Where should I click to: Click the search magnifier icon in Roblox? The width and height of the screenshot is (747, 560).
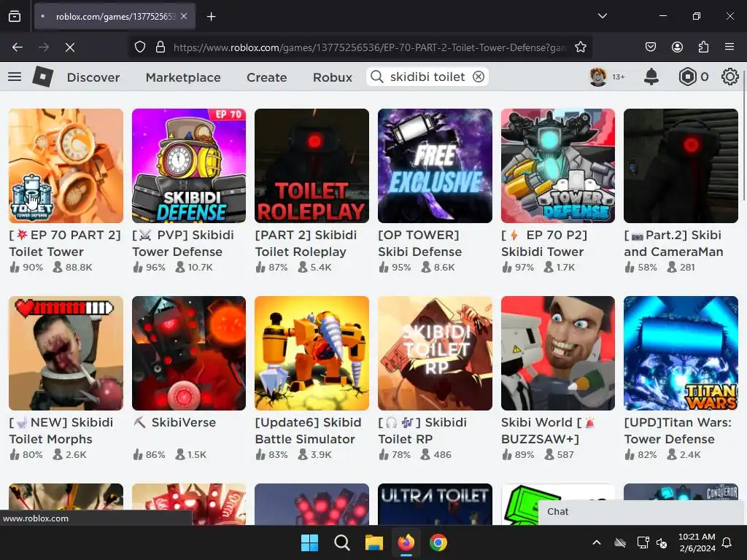tap(377, 77)
